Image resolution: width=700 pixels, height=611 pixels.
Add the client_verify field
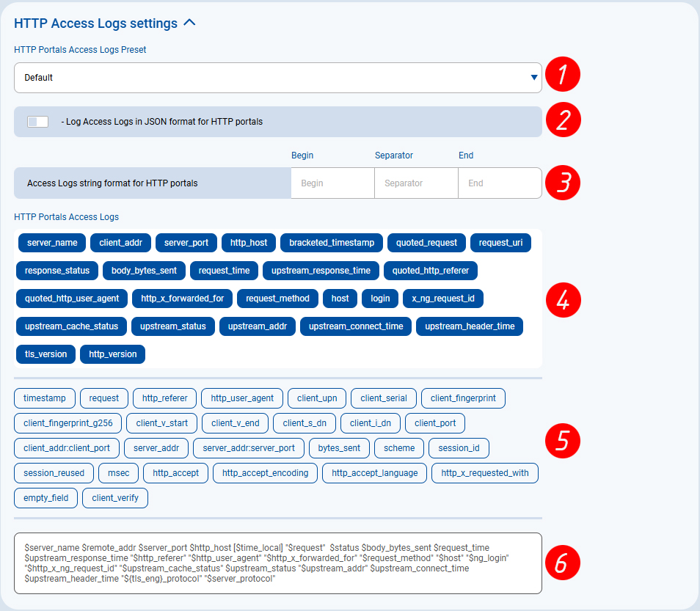[115, 498]
